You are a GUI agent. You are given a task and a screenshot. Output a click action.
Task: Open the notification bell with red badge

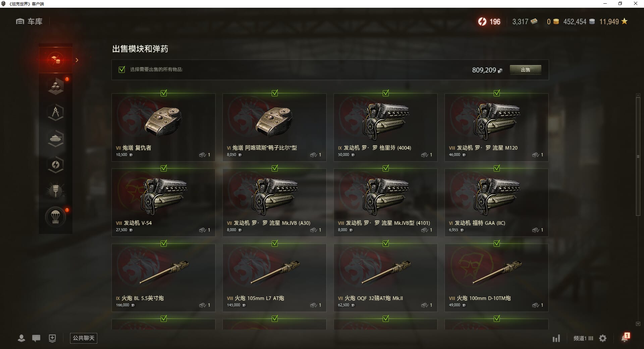point(625,338)
